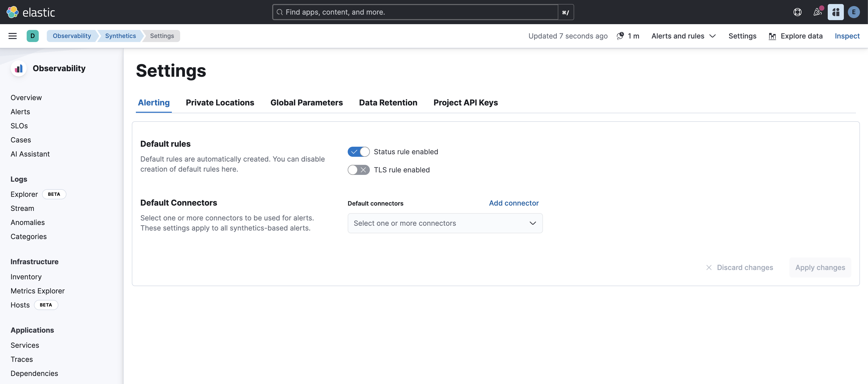868x384 pixels.
Task: Click Apply changes button
Action: pyautogui.click(x=820, y=267)
